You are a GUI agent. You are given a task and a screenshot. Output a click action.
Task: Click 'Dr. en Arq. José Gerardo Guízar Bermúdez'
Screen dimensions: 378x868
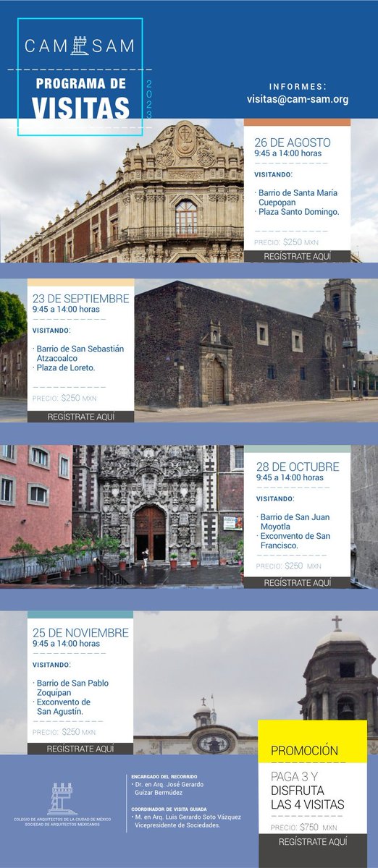pyautogui.click(x=168, y=788)
